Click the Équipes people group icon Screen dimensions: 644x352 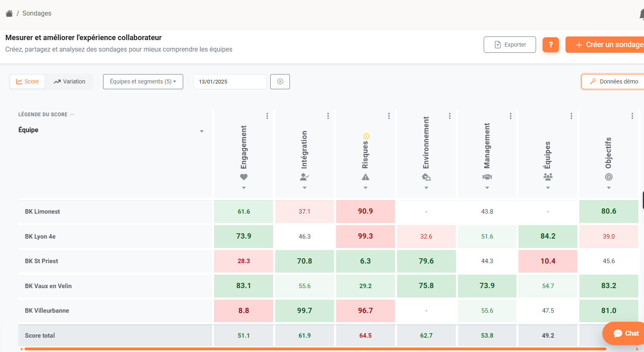[548, 177]
